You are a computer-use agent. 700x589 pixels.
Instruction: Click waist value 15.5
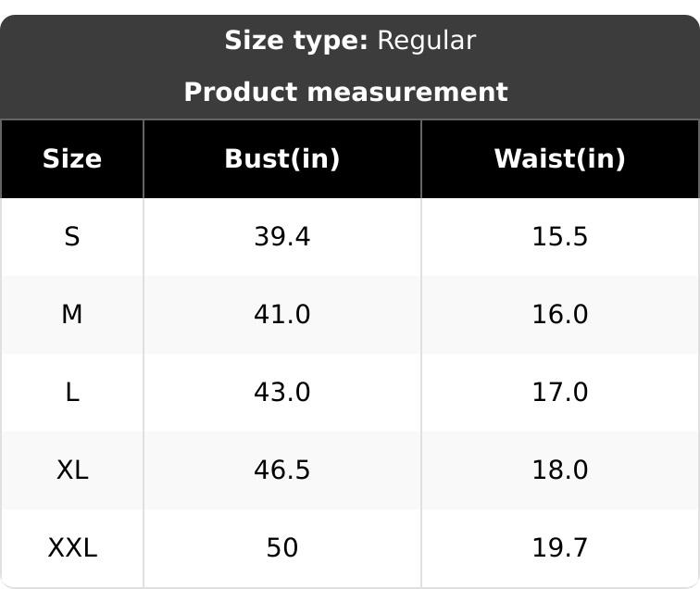559,237
